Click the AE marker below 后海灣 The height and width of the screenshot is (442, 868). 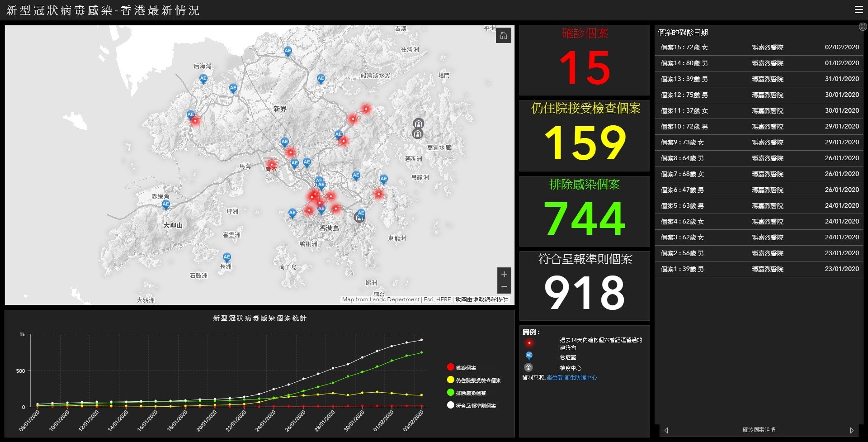203,79
